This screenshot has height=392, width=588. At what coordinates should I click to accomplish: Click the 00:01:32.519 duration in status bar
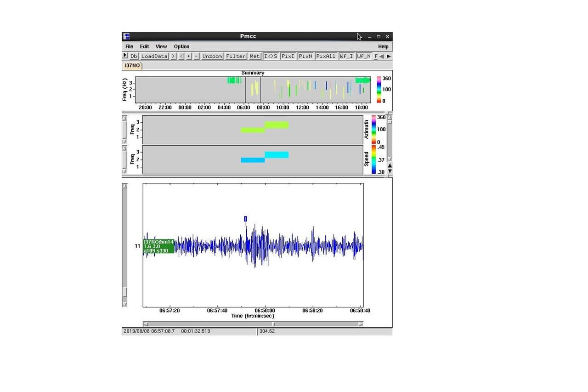point(196,331)
